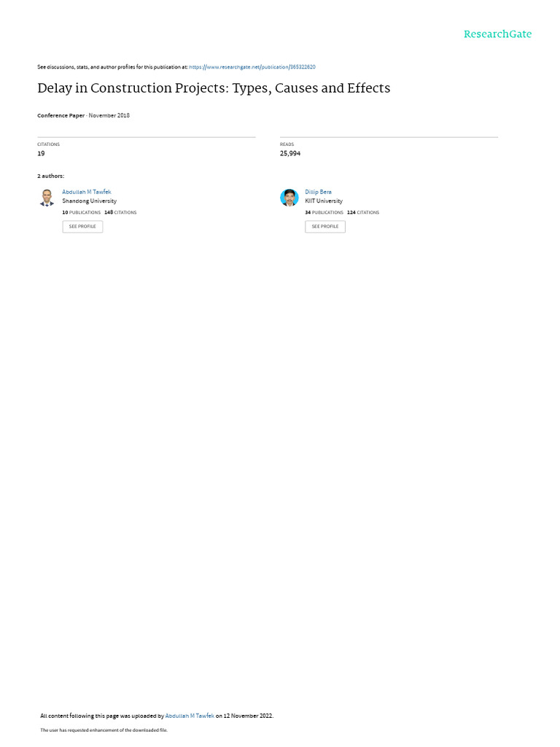Click the Abdullah M Tawfek author name under authors
The width and height of the screenshot is (560, 747).
(x=87, y=192)
